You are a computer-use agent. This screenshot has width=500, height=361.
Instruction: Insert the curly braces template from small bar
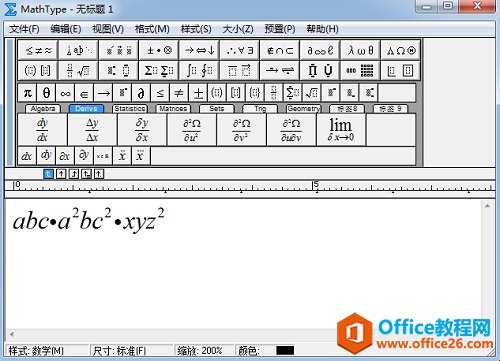pos(255,93)
